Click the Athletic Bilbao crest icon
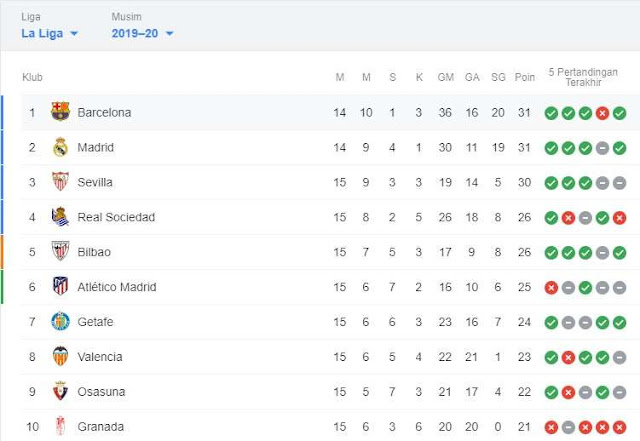The height and width of the screenshot is (441, 640). point(60,252)
